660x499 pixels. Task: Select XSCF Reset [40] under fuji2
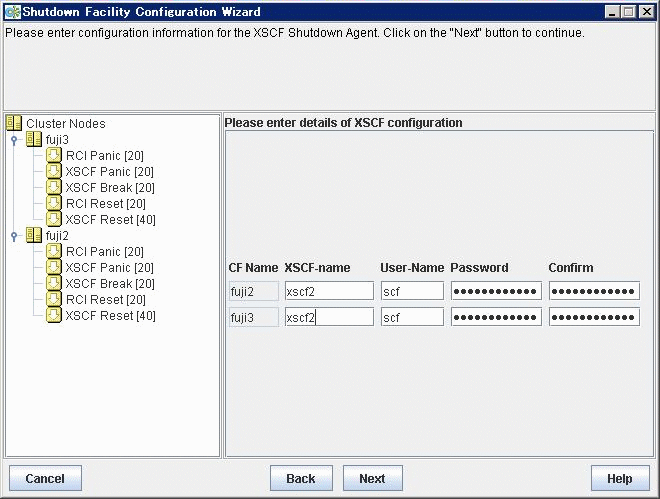pos(110,316)
